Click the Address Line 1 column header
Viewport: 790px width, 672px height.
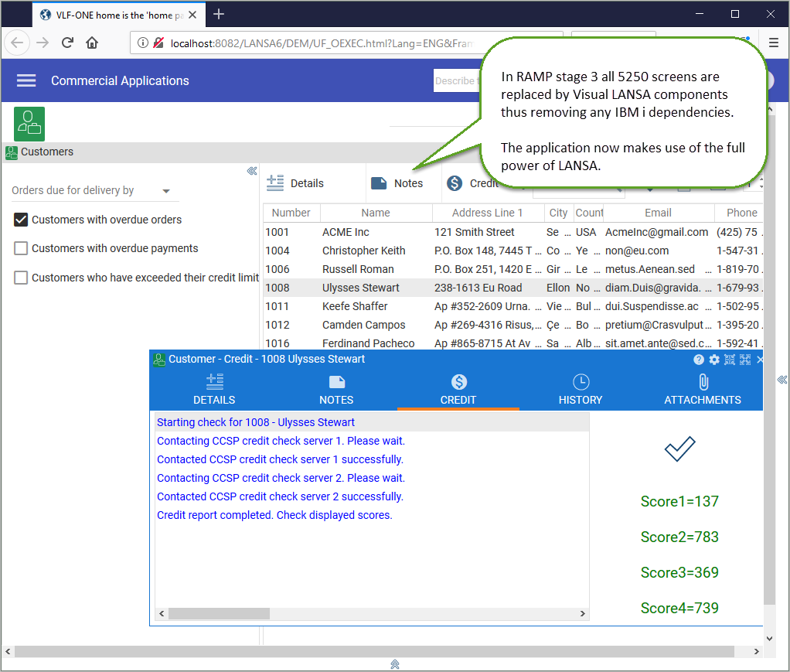pos(488,213)
